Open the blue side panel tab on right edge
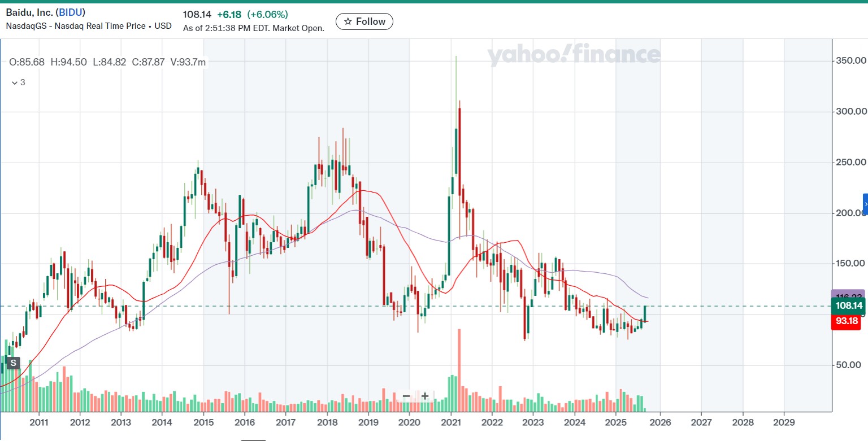The height and width of the screenshot is (441, 868). click(865, 204)
